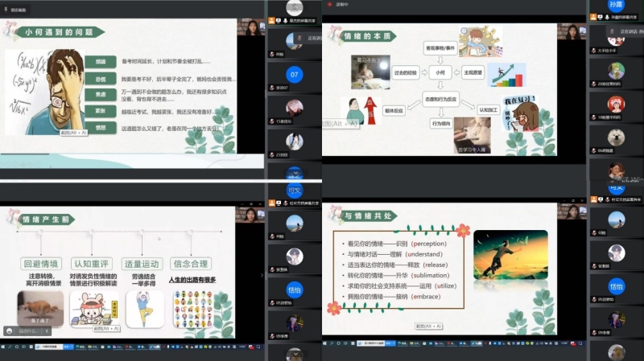Click muted mic icon beside participant 何畅 top-left
This screenshot has width=644, height=361.
coord(272,54)
